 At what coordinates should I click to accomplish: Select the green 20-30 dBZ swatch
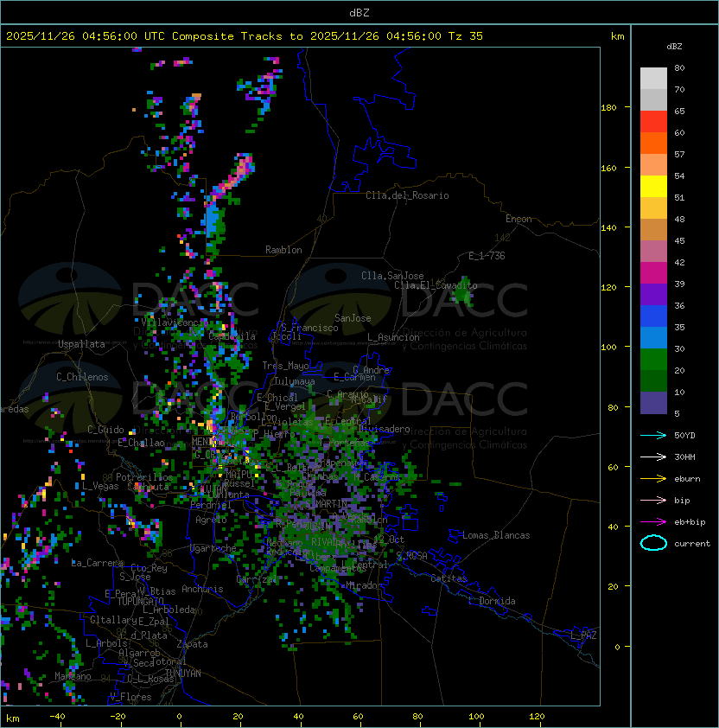point(653,359)
